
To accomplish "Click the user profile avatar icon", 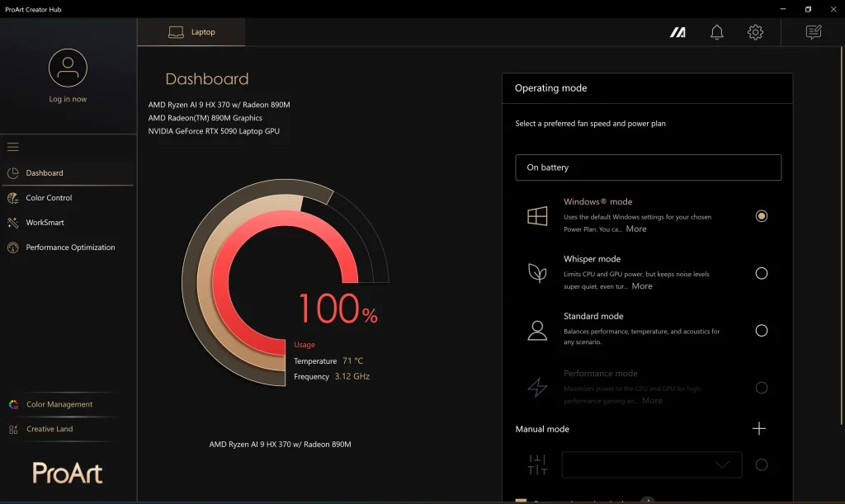I will (x=68, y=68).
